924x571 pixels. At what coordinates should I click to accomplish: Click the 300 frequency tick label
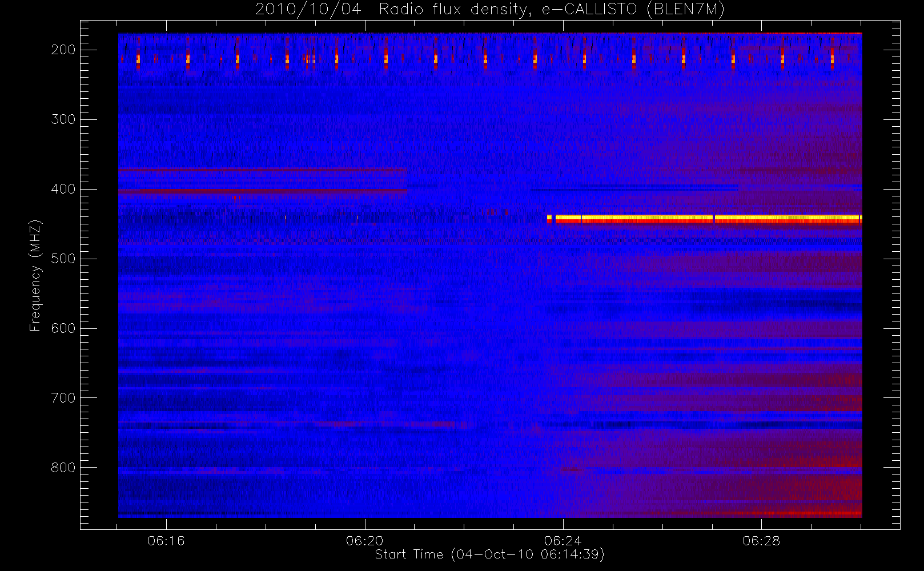[x=63, y=119]
